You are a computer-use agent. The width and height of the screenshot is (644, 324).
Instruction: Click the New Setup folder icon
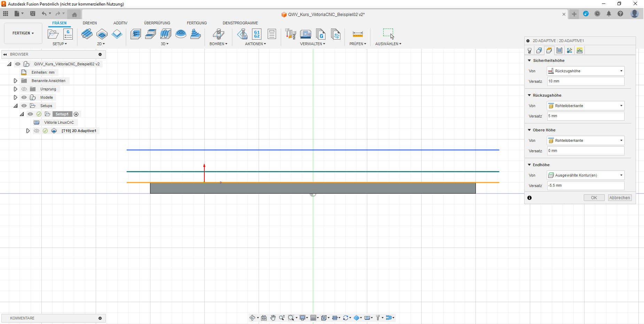pos(53,34)
